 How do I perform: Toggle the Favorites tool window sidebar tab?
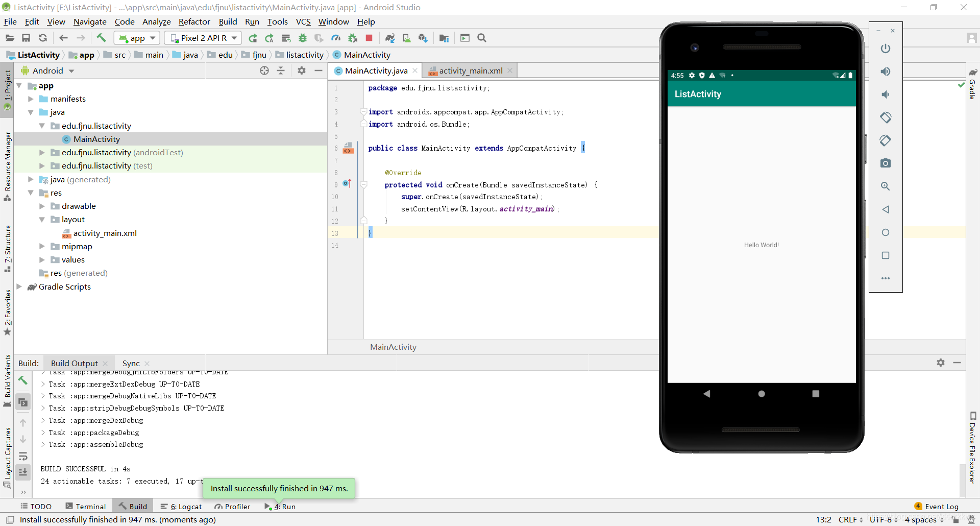(7, 313)
